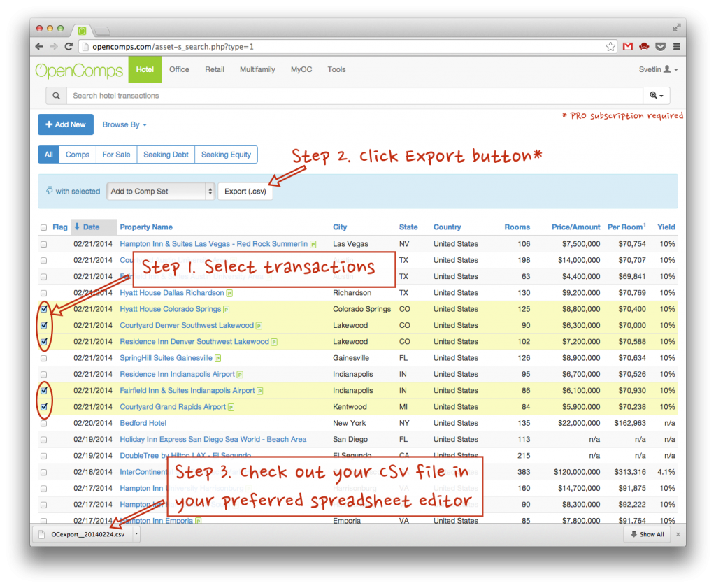Sort by the Rooms column header
This screenshot has height=588, width=716.
click(x=517, y=227)
